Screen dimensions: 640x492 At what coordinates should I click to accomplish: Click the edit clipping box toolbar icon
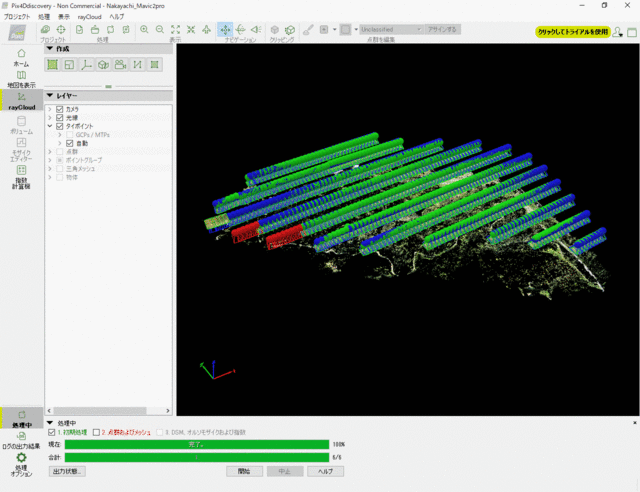point(290,30)
